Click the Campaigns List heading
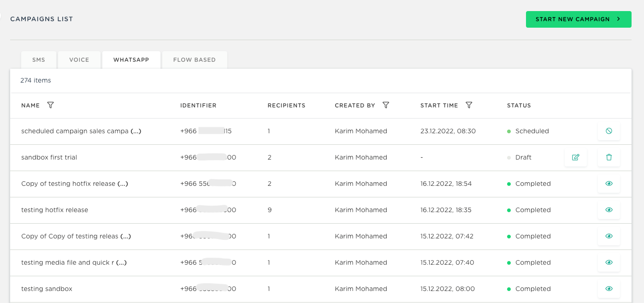644x303 pixels. (41, 19)
